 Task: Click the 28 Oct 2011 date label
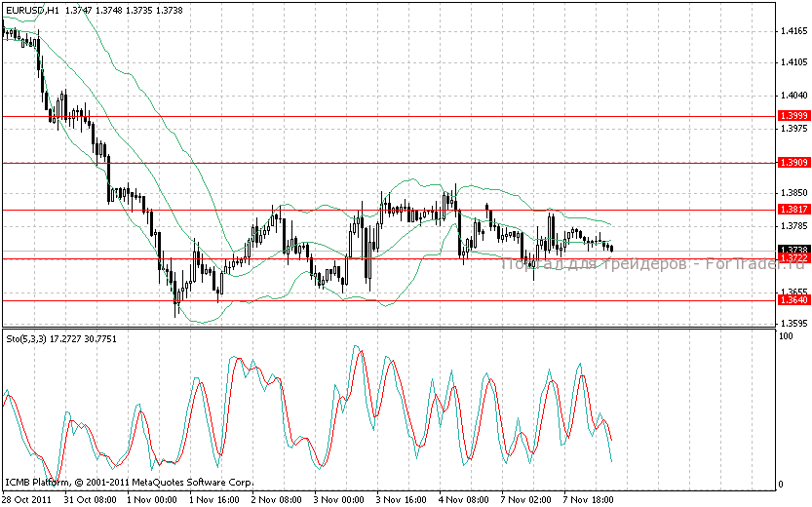pyautogui.click(x=27, y=500)
